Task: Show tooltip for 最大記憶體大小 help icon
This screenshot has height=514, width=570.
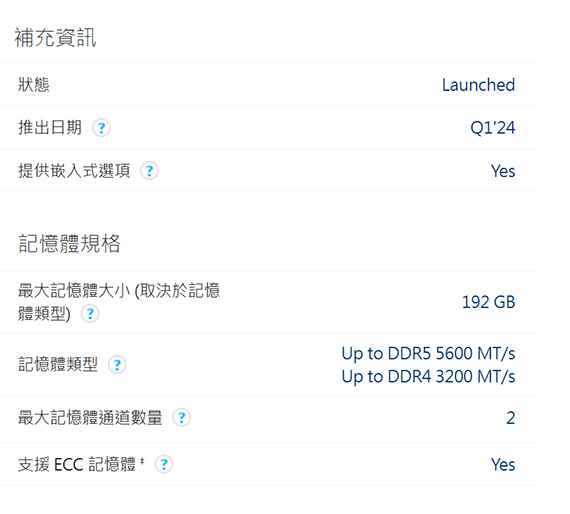Action: point(90,314)
